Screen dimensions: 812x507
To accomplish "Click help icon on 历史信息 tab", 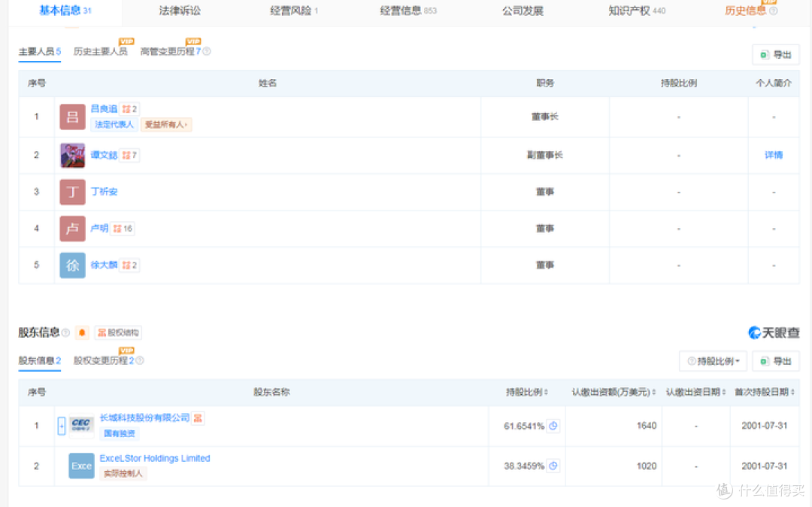I will pos(773,11).
